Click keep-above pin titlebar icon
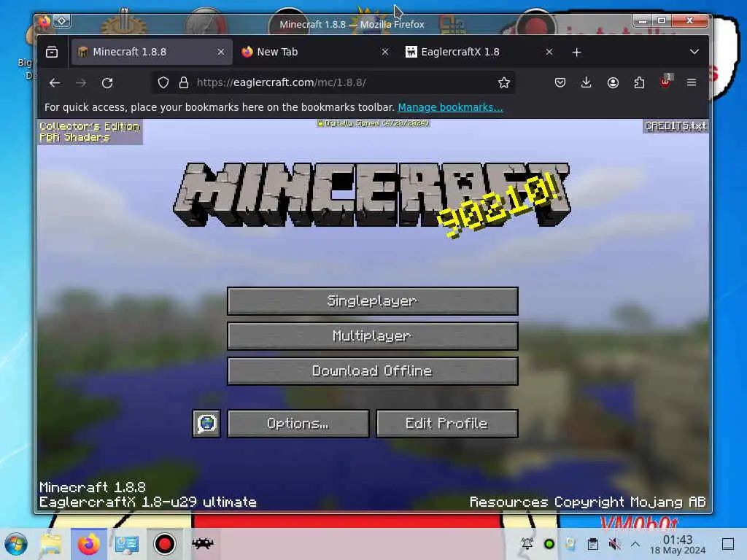The image size is (747, 560). pos(62,20)
